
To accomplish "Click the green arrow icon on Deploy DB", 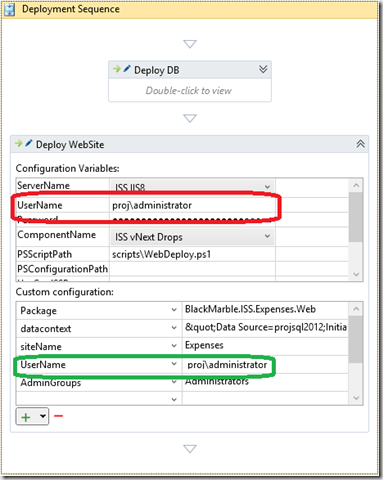I will point(117,69).
